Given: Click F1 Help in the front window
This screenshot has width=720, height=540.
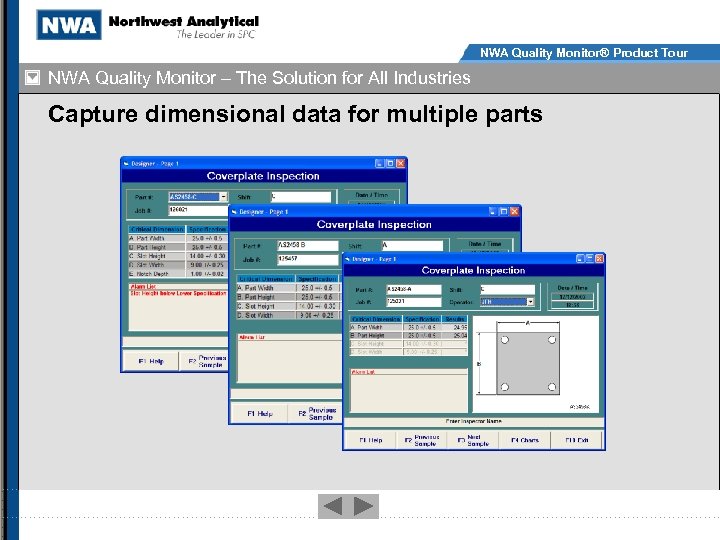Looking at the screenshot, I should coord(371,440).
